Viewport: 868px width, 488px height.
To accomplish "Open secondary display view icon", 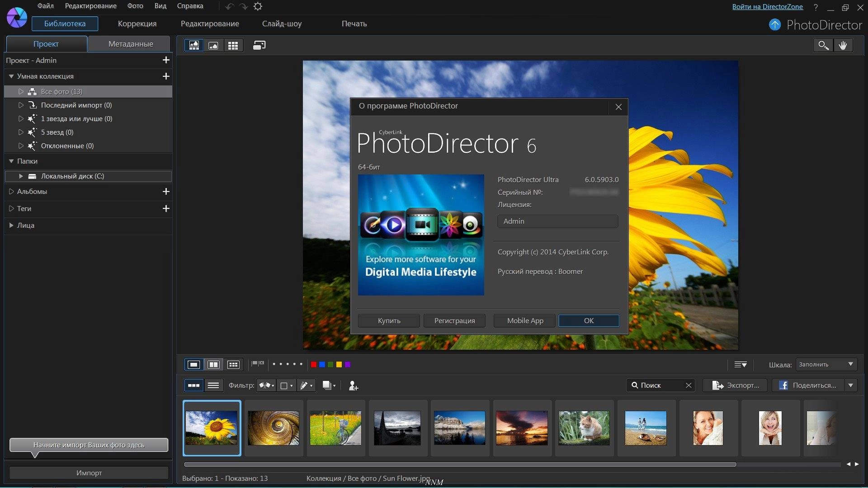I will point(259,45).
